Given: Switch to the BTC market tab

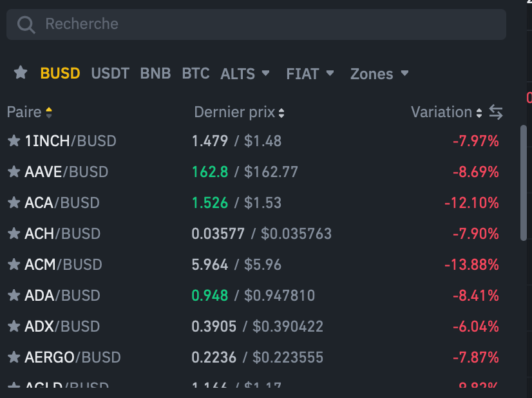Looking at the screenshot, I should pos(195,73).
